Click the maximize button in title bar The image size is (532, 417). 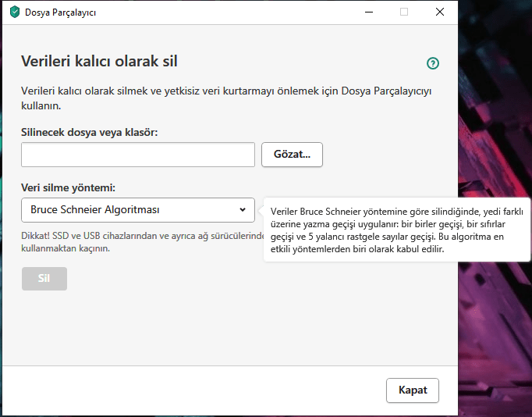(x=404, y=12)
